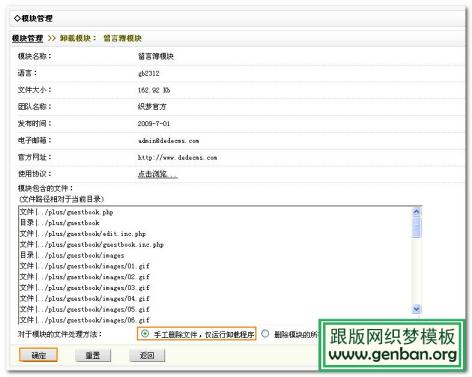The image size is (472, 377).
Task: Confirm with the 确定 button
Action: [38, 355]
